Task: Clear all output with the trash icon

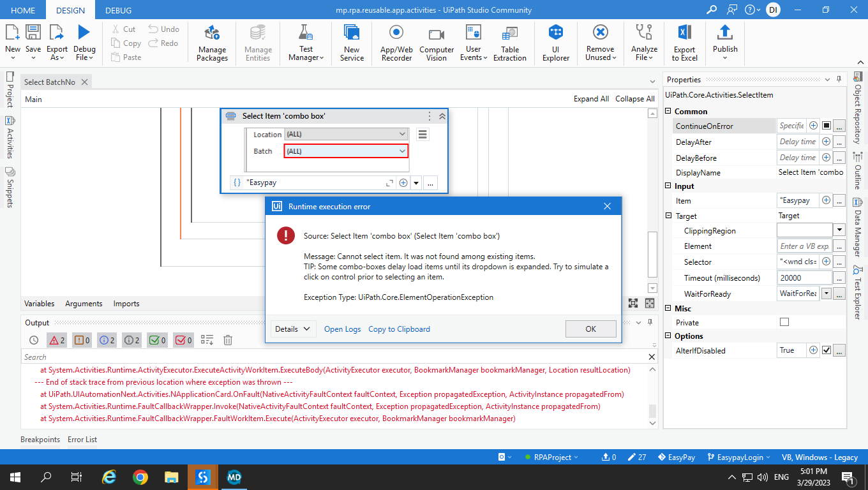Action: [x=228, y=340]
